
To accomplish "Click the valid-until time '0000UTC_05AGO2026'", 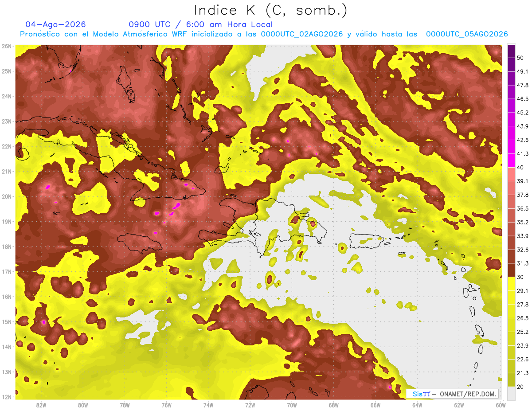I will (x=467, y=34).
